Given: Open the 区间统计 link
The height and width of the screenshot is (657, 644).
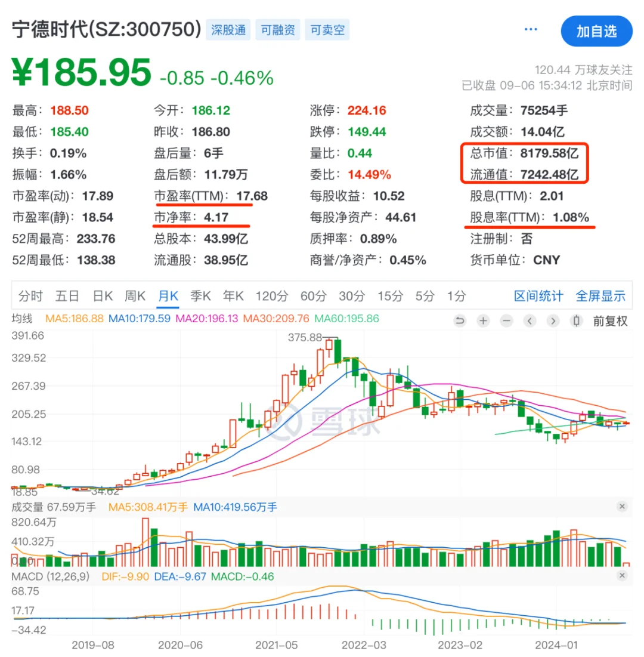Looking at the screenshot, I should point(538,296).
